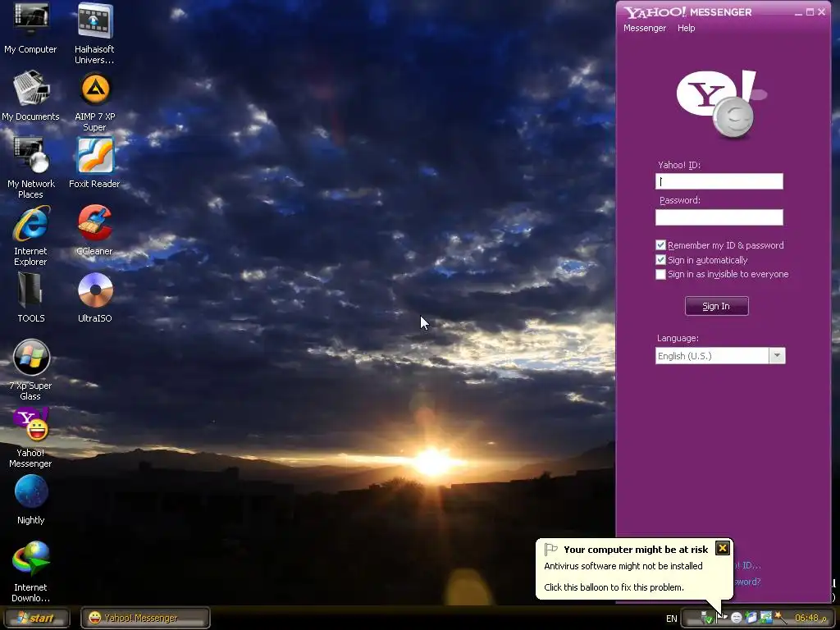This screenshot has height=630, width=840.
Task: Toggle Remember my ID & password checkbox
Action: tap(660, 244)
